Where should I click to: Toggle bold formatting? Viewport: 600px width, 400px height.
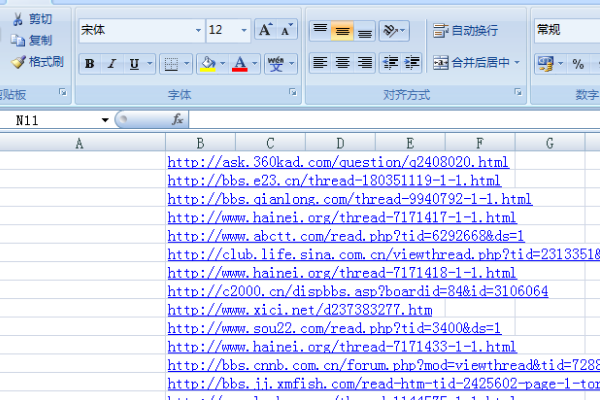click(x=90, y=64)
